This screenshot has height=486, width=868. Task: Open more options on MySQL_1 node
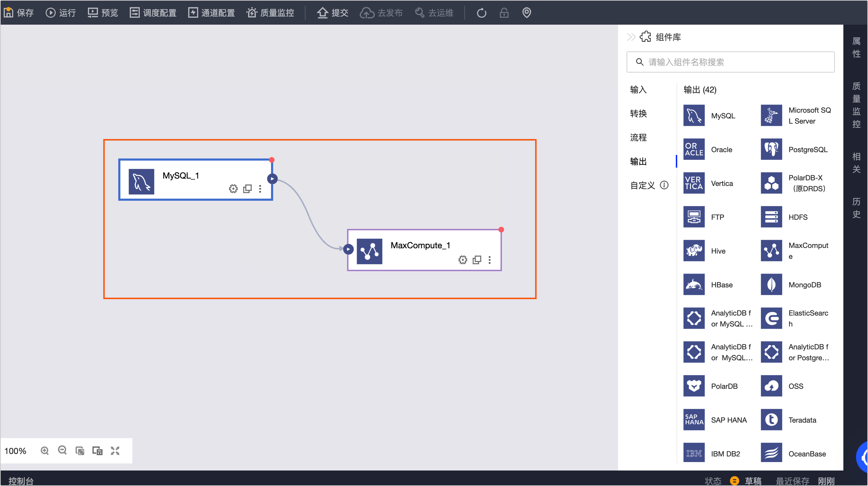pos(260,189)
